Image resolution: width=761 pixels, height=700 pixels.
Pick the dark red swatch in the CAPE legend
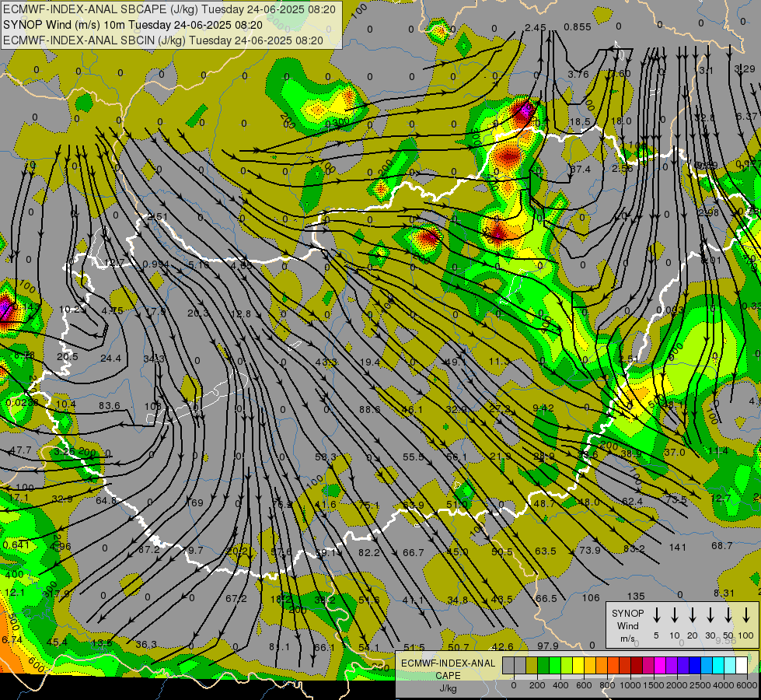[637, 665]
